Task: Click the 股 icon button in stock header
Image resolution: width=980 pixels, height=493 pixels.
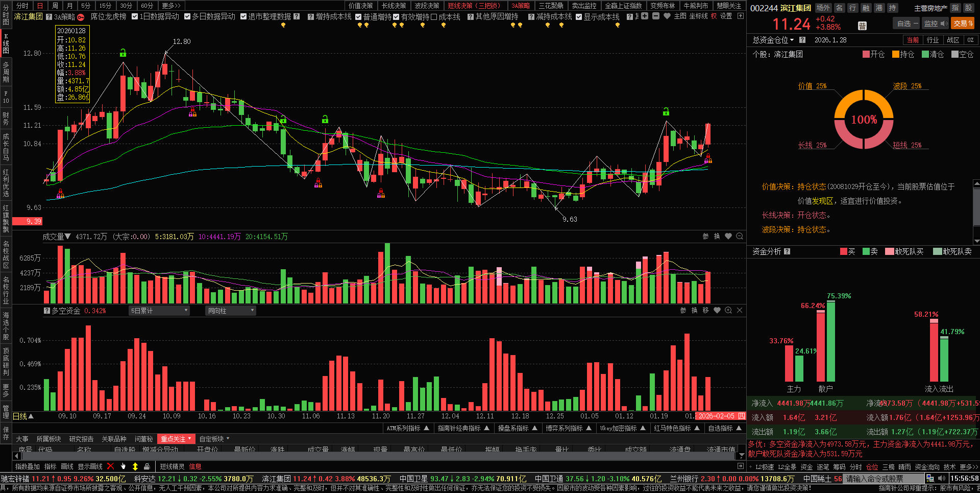Action: click(968, 8)
